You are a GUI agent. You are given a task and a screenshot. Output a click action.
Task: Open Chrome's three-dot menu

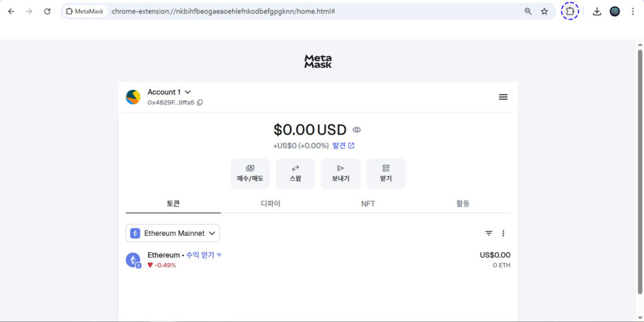(633, 11)
